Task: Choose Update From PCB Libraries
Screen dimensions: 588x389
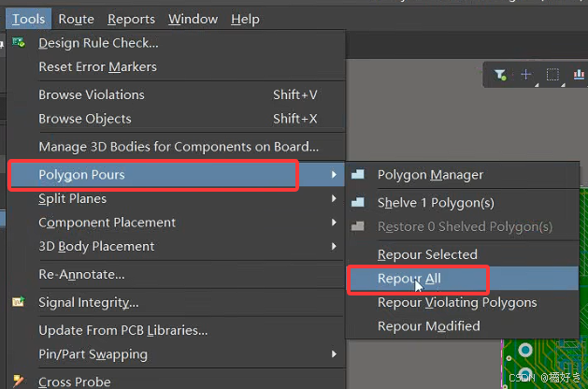Action: [177, 330]
